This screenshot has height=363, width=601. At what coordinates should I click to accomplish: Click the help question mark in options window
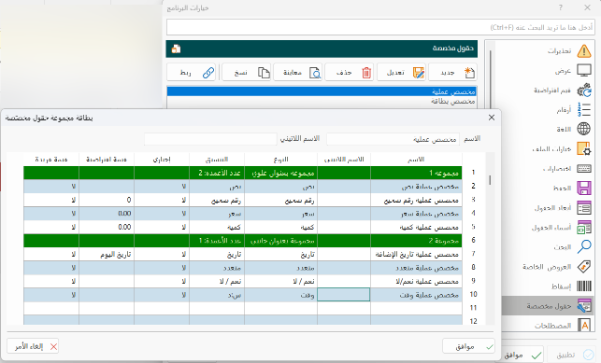point(561,8)
